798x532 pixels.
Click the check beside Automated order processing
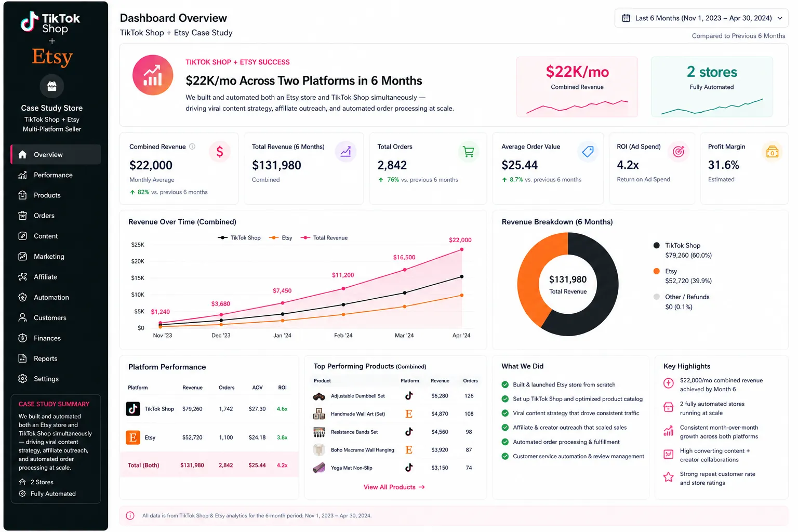505,442
